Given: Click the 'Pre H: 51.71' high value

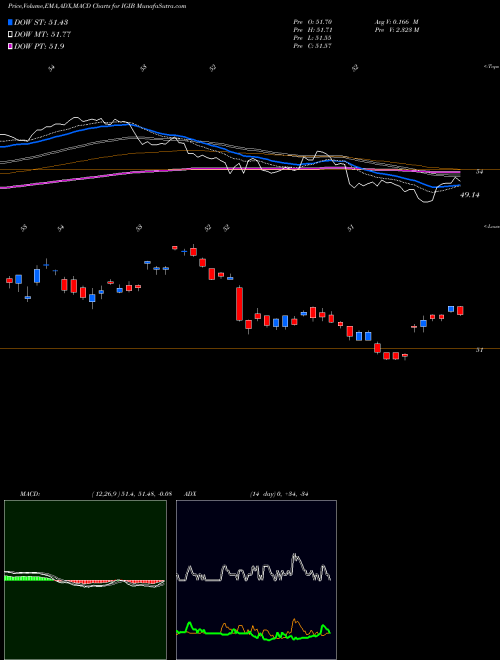Looking at the screenshot, I should tap(313, 30).
